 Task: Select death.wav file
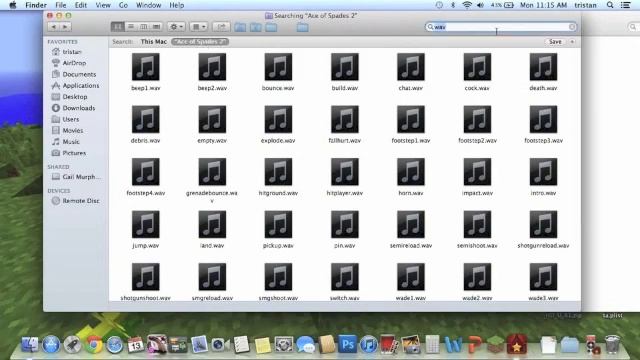coord(543,67)
